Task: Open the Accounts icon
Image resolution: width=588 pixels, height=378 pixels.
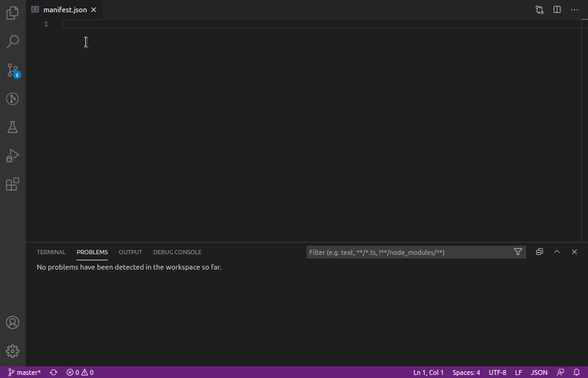Action: tap(12, 322)
